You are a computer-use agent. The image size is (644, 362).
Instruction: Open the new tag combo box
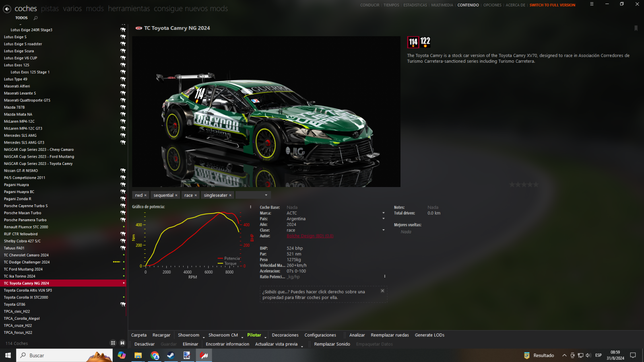pos(252,195)
